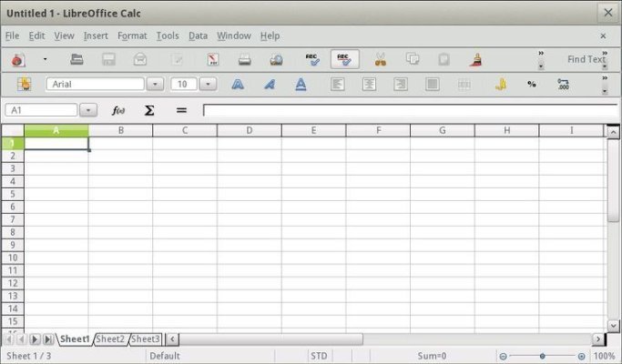
Task: Select column D header
Action: (250, 130)
